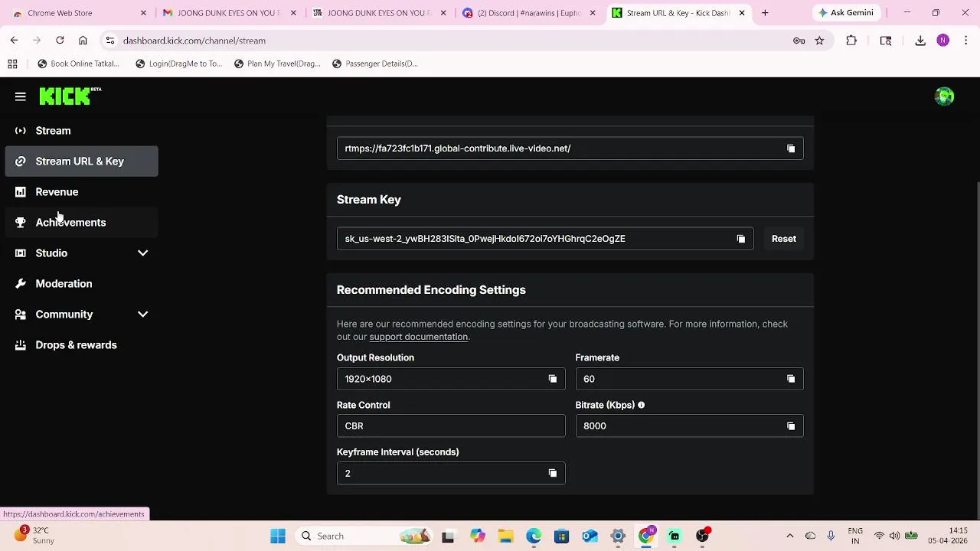The width and height of the screenshot is (980, 551).
Task: Click the Studio camera icon in the sidebar
Action: click(x=21, y=253)
